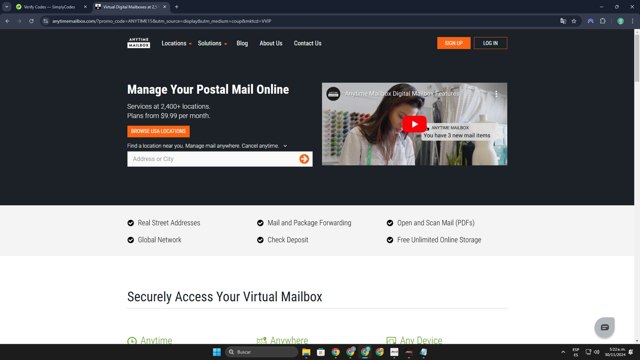Click the taskbar Buscar search box

[x=262, y=352]
